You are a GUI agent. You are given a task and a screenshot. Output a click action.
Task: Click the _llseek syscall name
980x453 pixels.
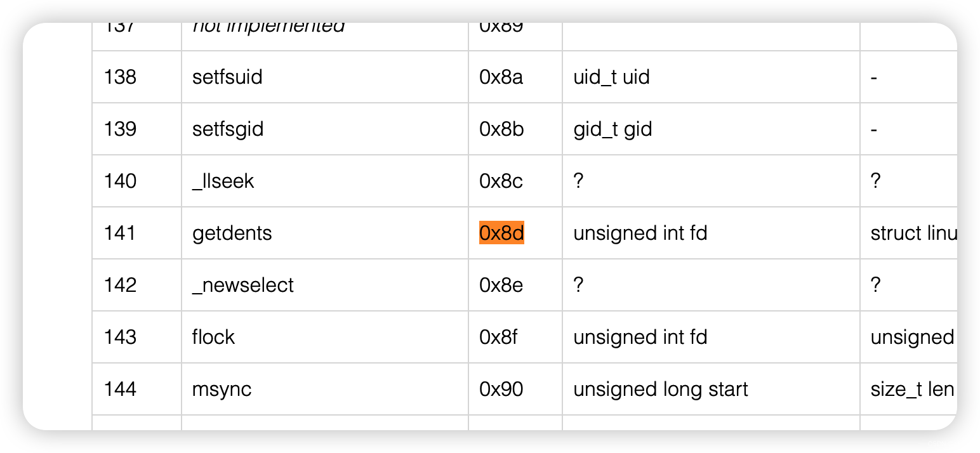tap(223, 181)
